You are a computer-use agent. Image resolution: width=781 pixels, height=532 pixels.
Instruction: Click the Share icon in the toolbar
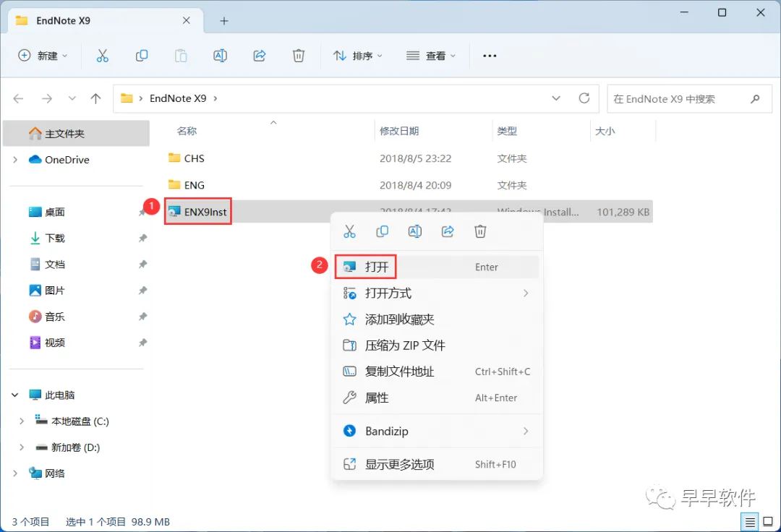pos(260,56)
